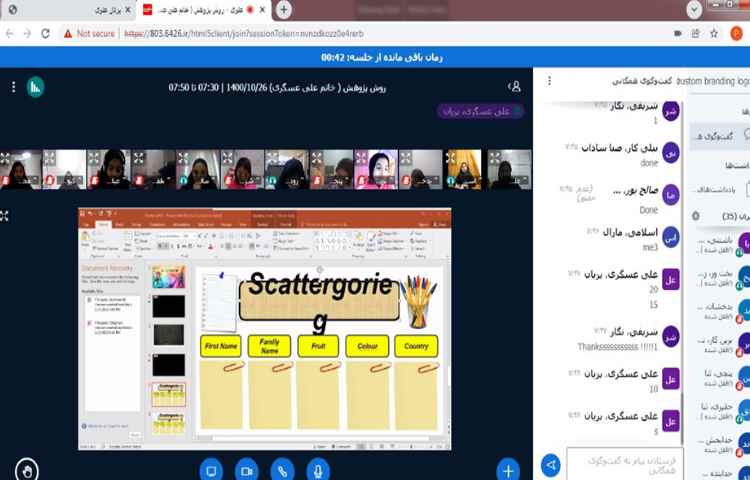Click the 'me3' chat message

650,248
